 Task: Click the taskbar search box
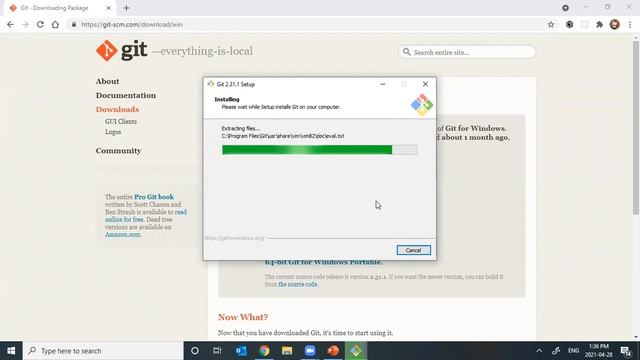(103, 351)
